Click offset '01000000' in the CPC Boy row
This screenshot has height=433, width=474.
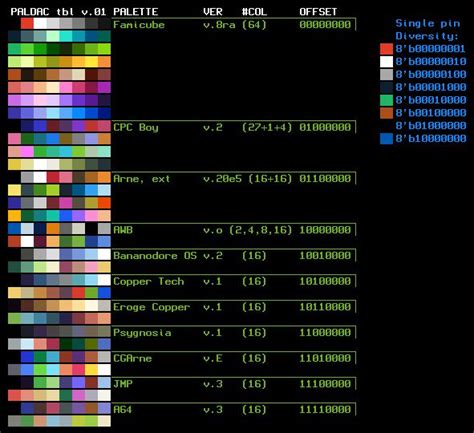click(325, 127)
